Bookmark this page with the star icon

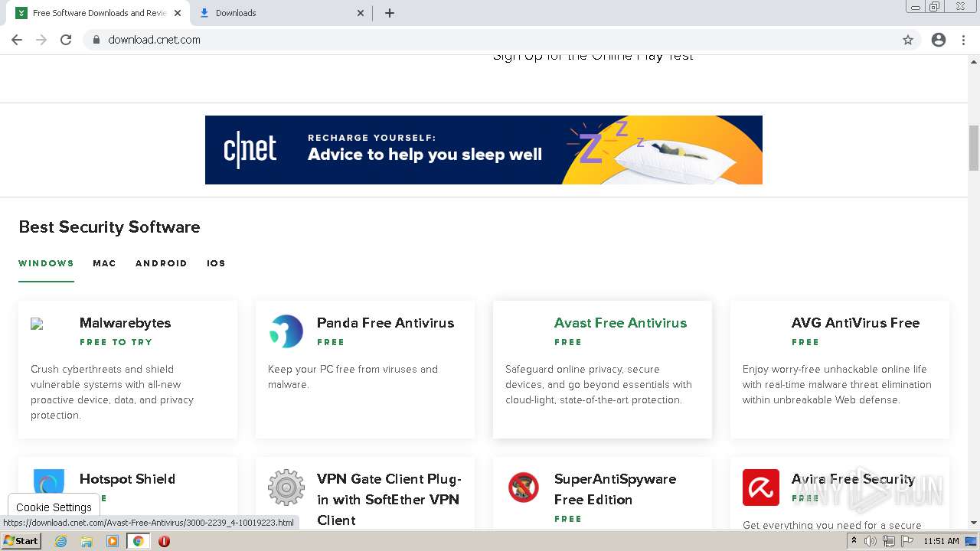coord(908,40)
